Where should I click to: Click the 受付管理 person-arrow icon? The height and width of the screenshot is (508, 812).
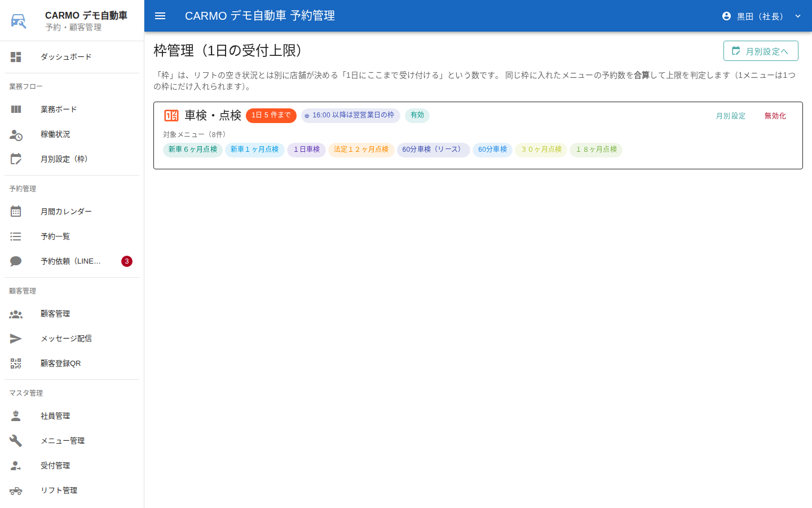click(16, 466)
